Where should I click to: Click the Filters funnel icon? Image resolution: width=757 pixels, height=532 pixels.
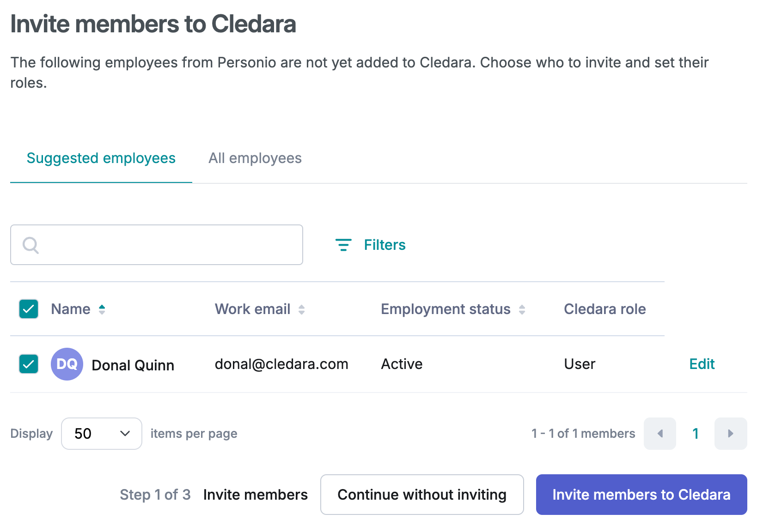click(343, 245)
